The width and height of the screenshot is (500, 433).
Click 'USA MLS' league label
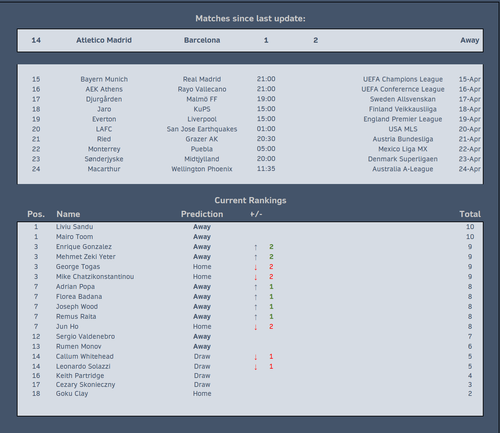(x=403, y=129)
